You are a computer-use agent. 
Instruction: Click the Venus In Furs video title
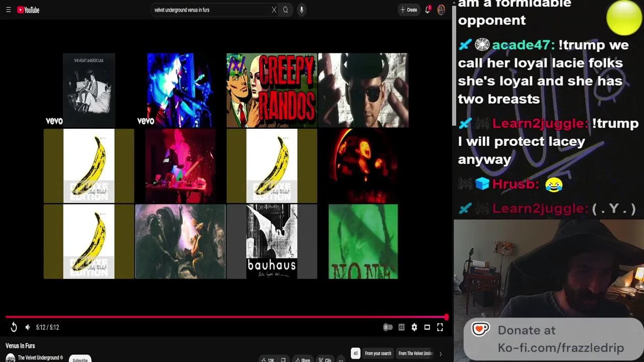click(20, 346)
